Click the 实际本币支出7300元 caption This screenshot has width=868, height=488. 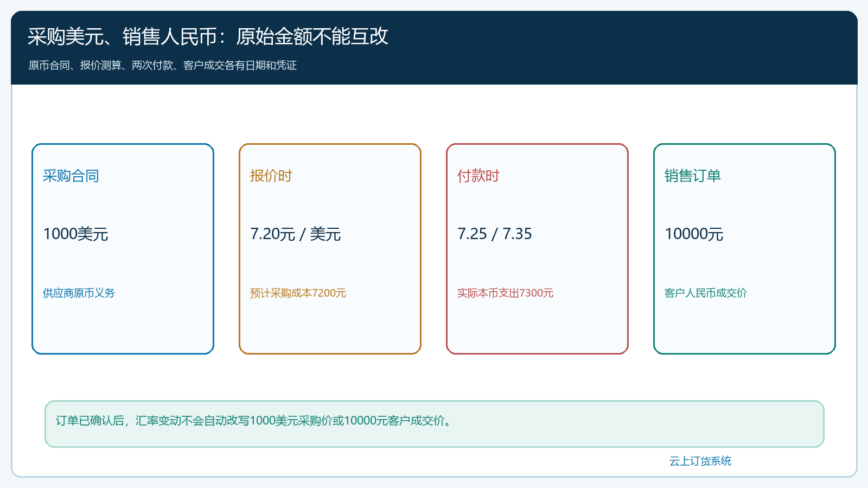pos(505,293)
